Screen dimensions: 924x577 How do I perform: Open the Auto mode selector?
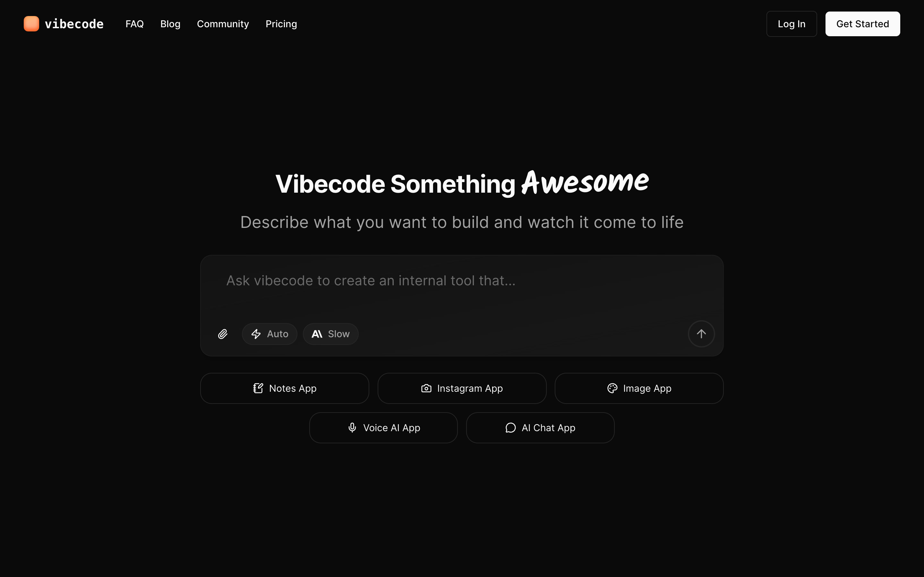click(269, 334)
